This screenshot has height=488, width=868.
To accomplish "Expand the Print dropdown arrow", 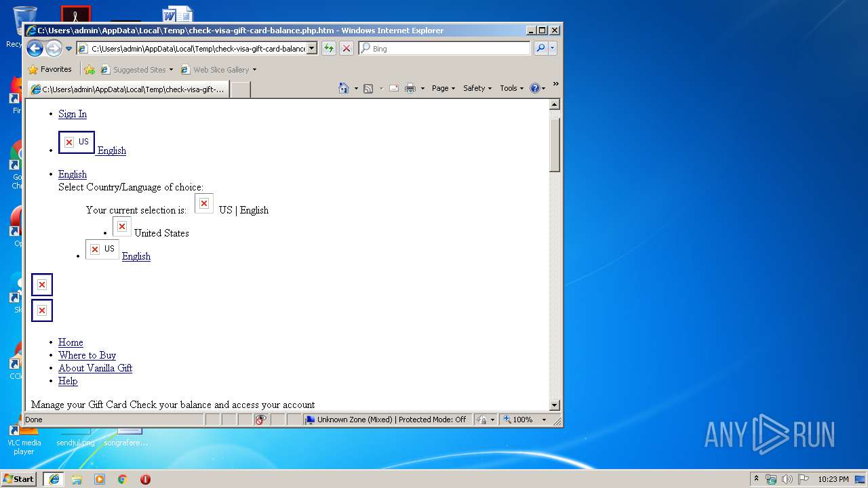I will pos(422,88).
